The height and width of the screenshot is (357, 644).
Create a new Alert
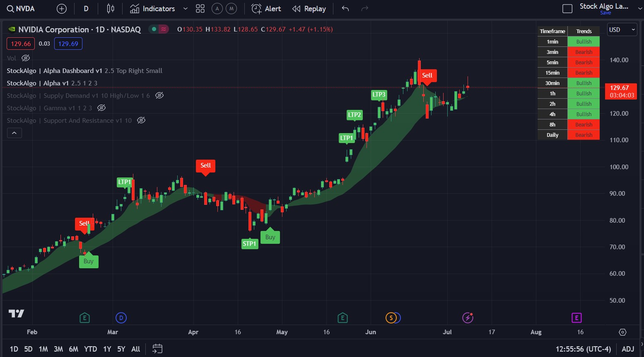pyautogui.click(x=266, y=9)
